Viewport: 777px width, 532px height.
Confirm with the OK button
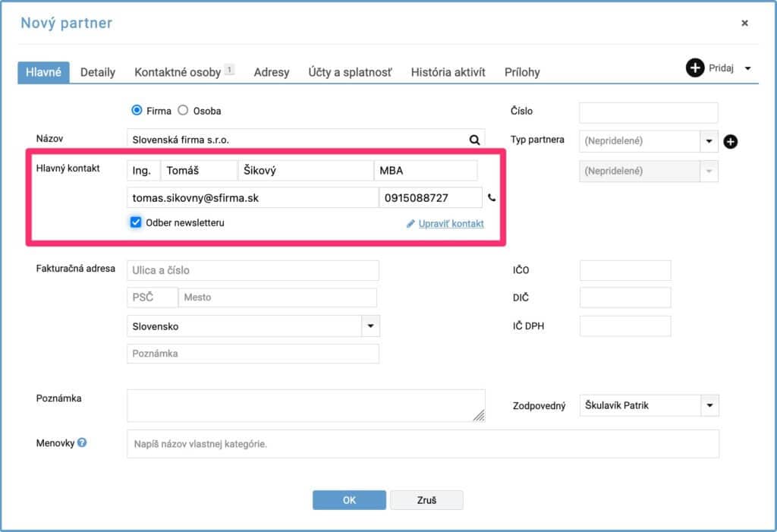pyautogui.click(x=349, y=500)
